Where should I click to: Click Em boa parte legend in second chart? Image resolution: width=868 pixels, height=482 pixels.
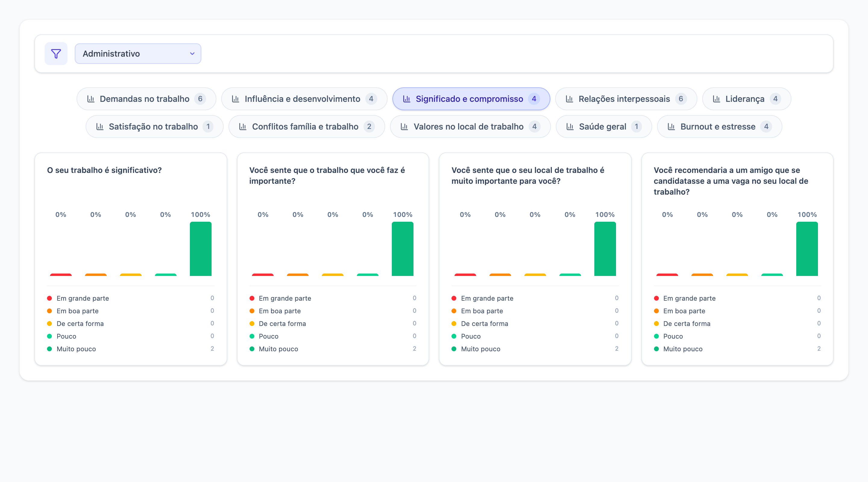coord(280,311)
